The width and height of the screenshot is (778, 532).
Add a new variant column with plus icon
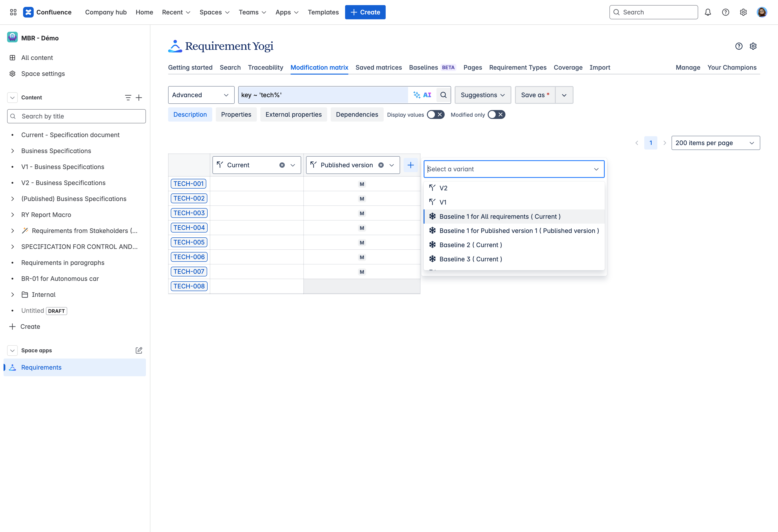411,165
